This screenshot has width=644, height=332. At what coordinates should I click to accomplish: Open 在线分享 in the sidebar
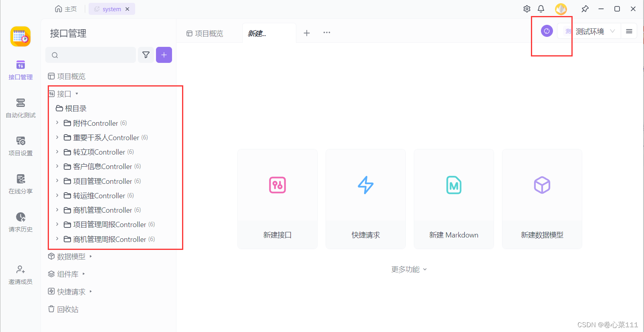click(x=20, y=184)
